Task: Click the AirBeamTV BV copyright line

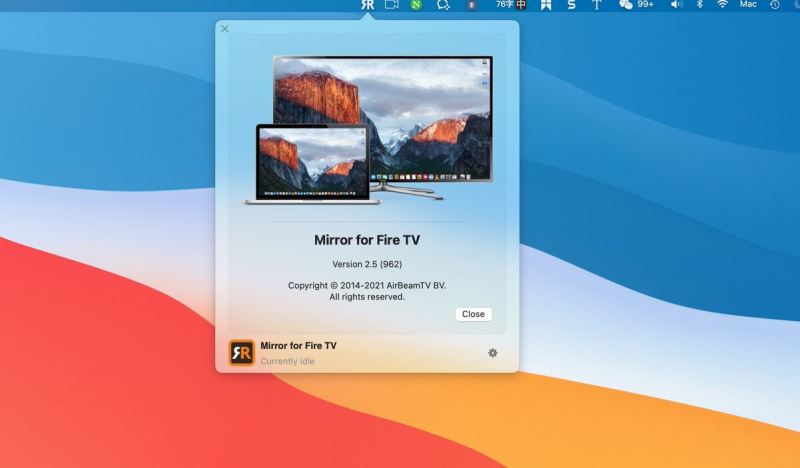Action: (367, 285)
